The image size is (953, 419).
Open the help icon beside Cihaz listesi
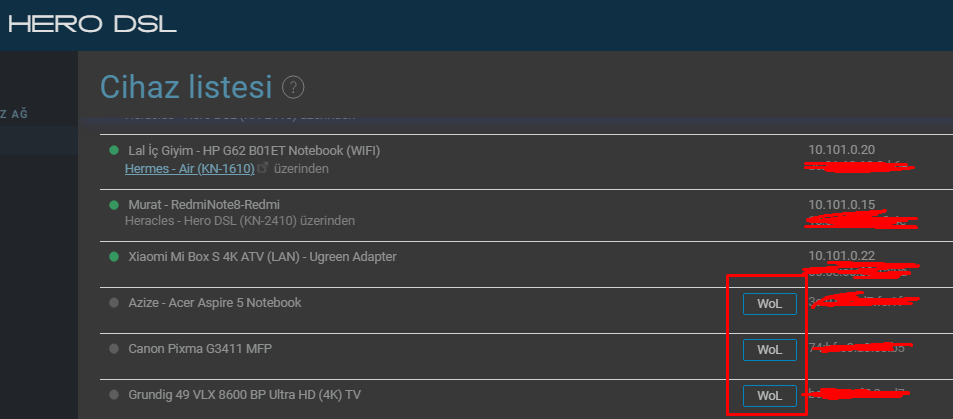point(293,88)
